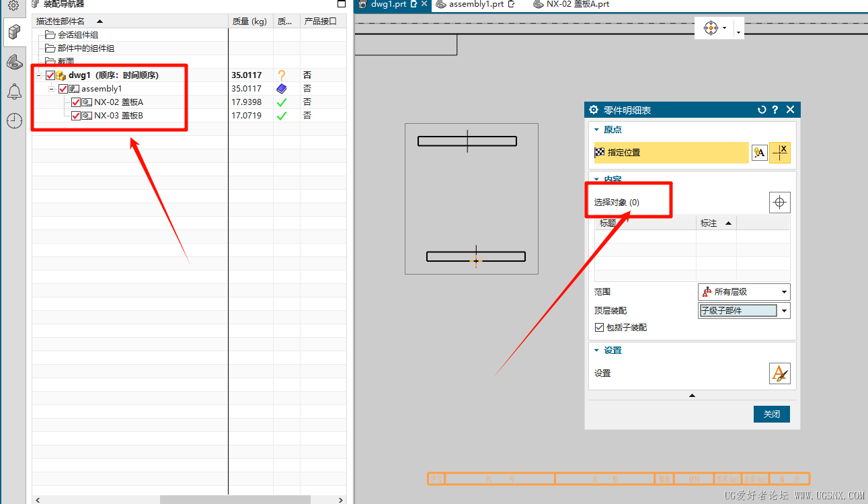Screen dimensions: 868x504
Task: Open the 顶层装配 dropdown showing 子级子部件
Action: click(x=744, y=311)
